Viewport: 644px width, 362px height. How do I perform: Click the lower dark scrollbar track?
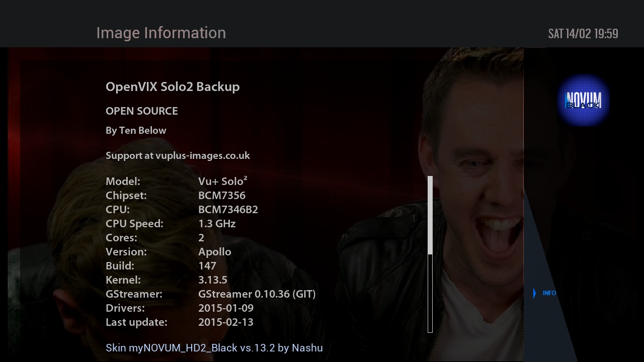coord(430,293)
